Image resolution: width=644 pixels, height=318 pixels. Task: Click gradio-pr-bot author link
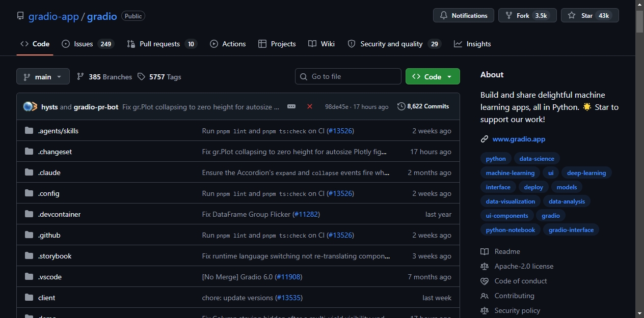[x=96, y=107]
